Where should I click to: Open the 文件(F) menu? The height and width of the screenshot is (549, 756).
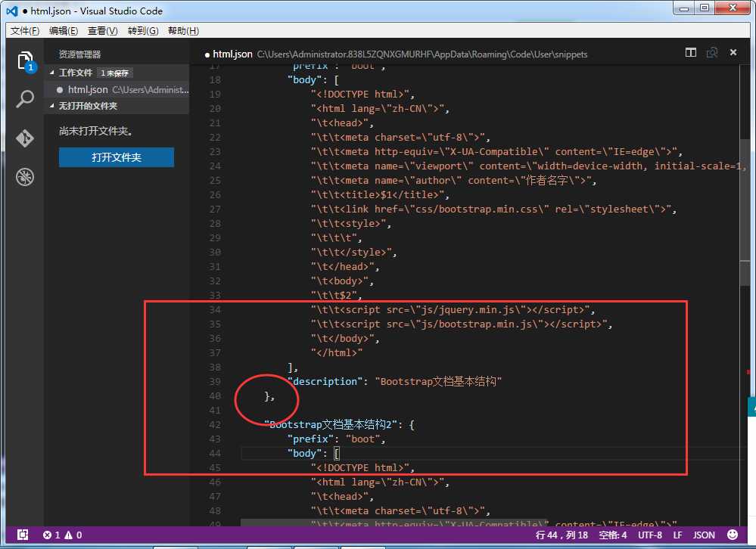24,31
